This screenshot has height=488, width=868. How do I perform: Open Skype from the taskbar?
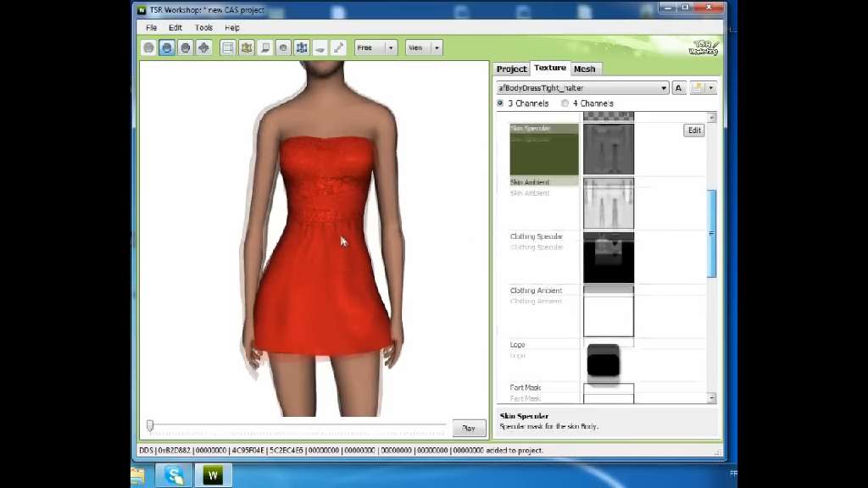tap(175, 475)
